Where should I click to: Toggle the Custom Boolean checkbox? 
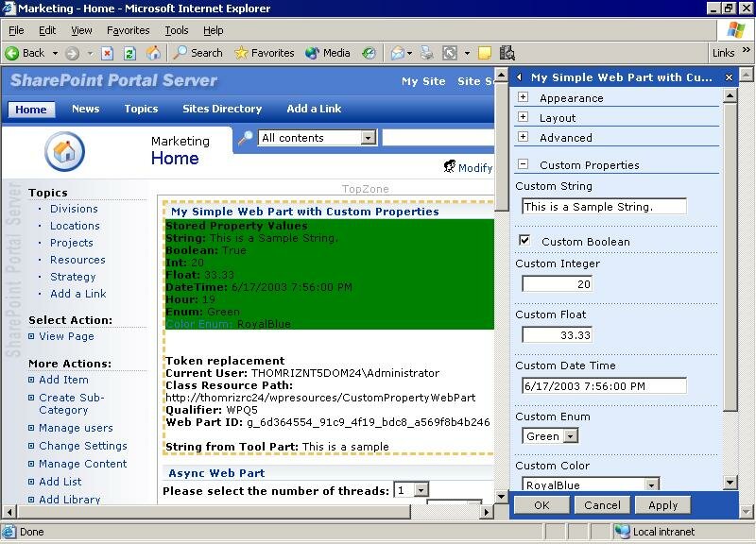pyautogui.click(x=524, y=241)
